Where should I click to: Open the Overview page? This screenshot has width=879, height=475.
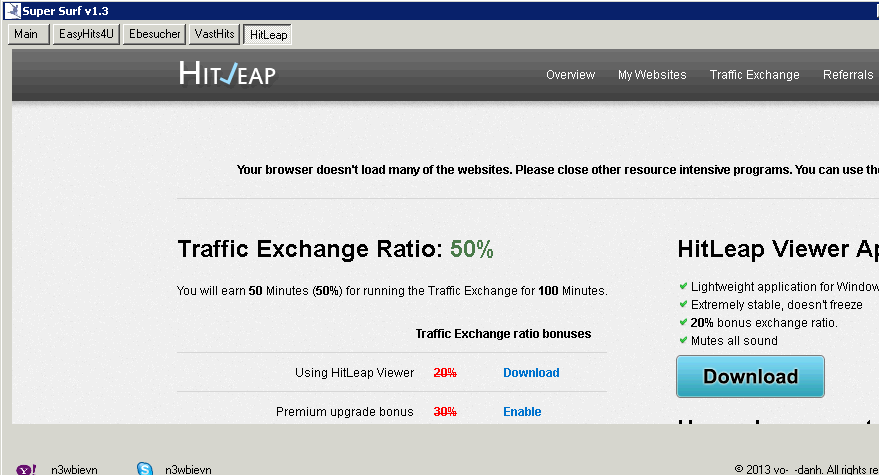[x=570, y=75]
